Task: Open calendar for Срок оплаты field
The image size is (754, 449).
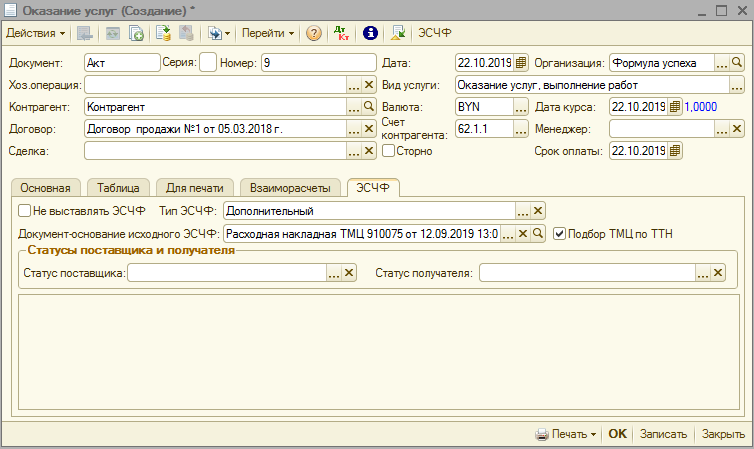Action: click(675, 151)
